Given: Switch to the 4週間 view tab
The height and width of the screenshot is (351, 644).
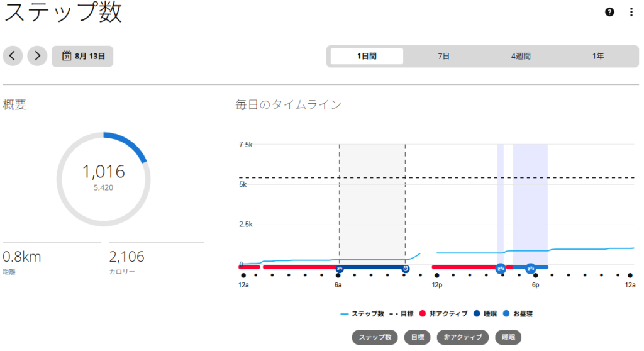Looking at the screenshot, I should tap(521, 56).
